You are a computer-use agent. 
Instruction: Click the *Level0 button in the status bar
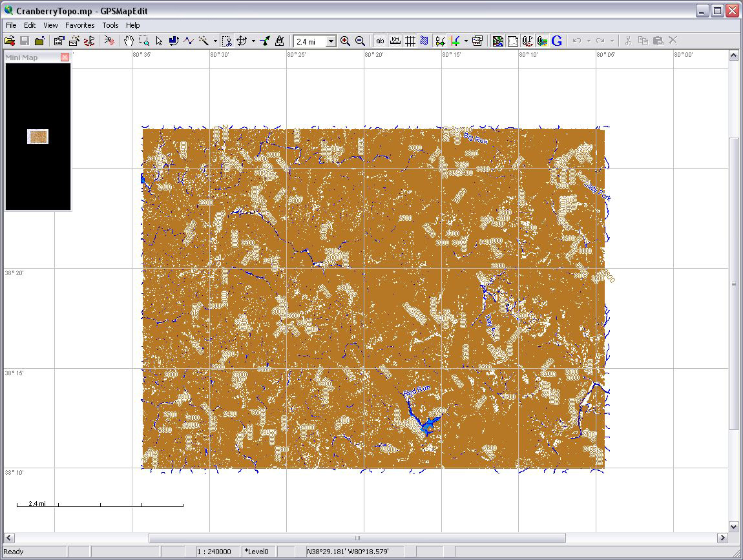click(258, 551)
